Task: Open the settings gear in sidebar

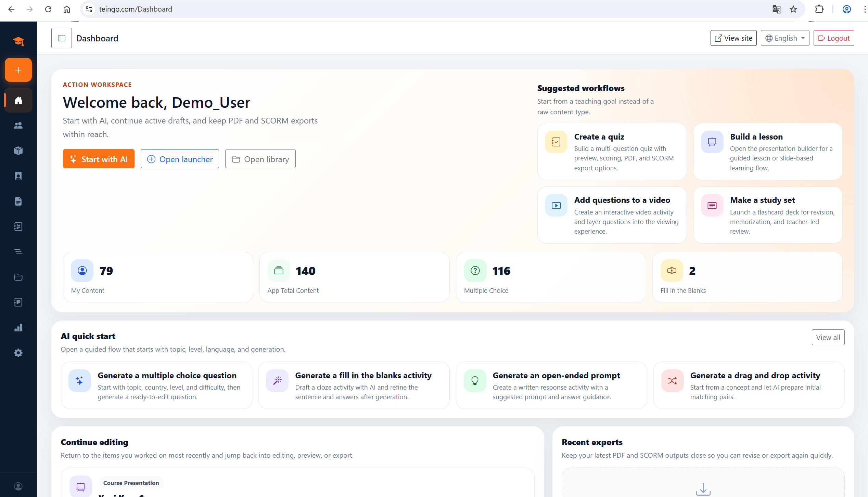Action: (18, 353)
